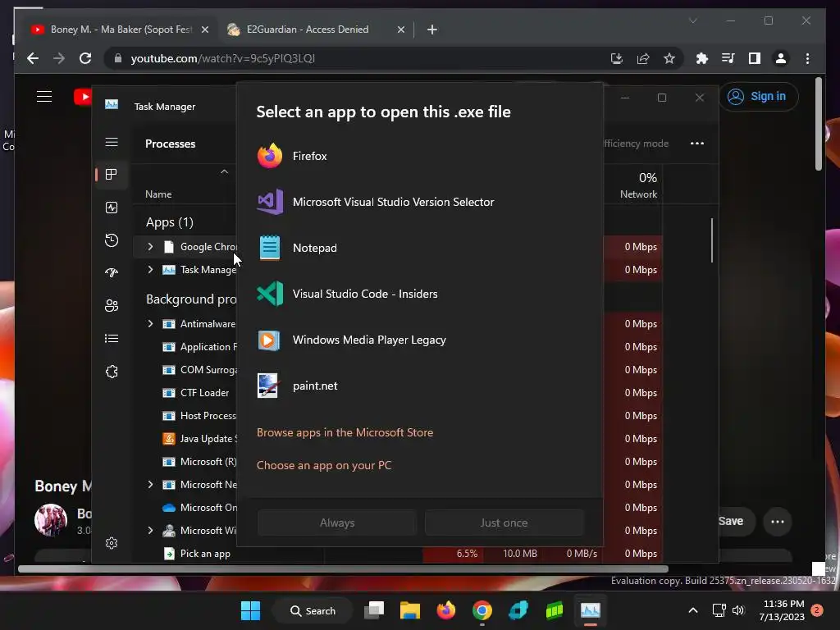Open Task View on taskbar
This screenshot has width=840, height=630.
[x=374, y=610]
